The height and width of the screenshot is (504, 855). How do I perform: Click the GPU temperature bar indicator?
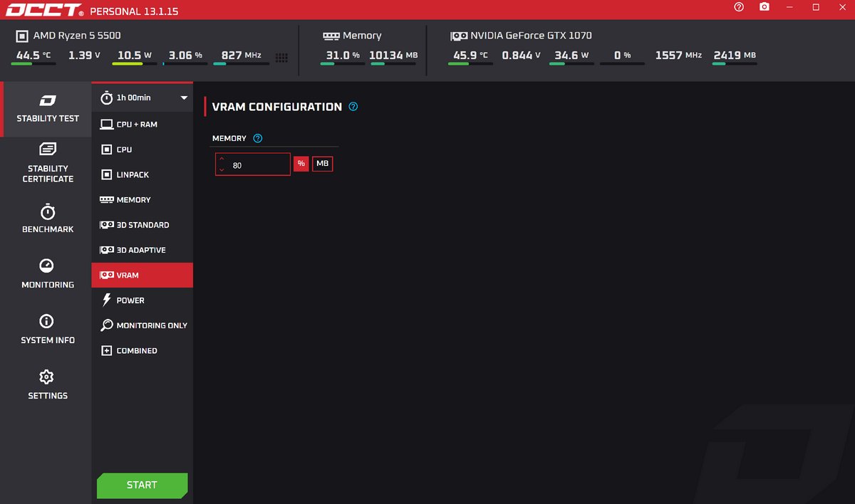(x=470, y=64)
